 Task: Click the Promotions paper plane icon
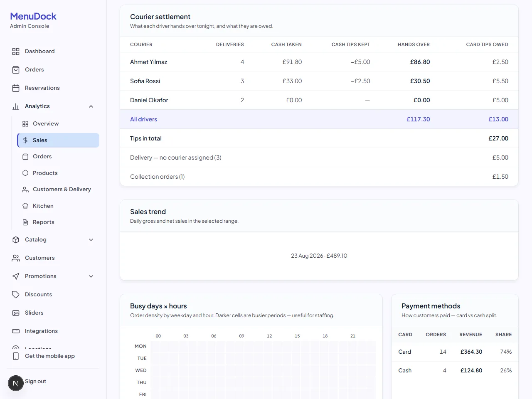(16, 276)
